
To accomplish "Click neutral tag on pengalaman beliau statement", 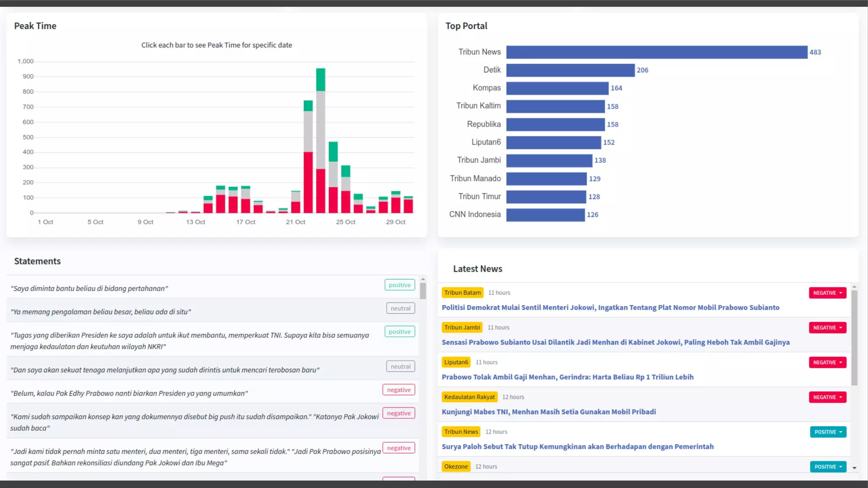I will coord(400,308).
